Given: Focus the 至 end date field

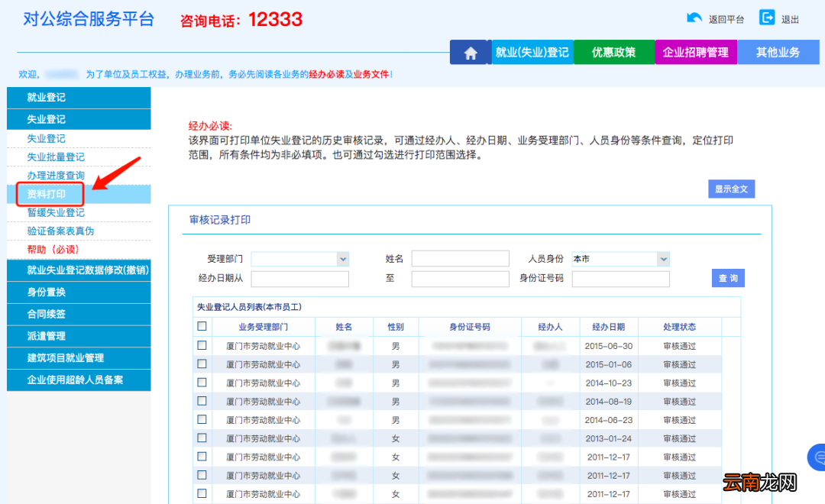Looking at the screenshot, I should point(461,279).
